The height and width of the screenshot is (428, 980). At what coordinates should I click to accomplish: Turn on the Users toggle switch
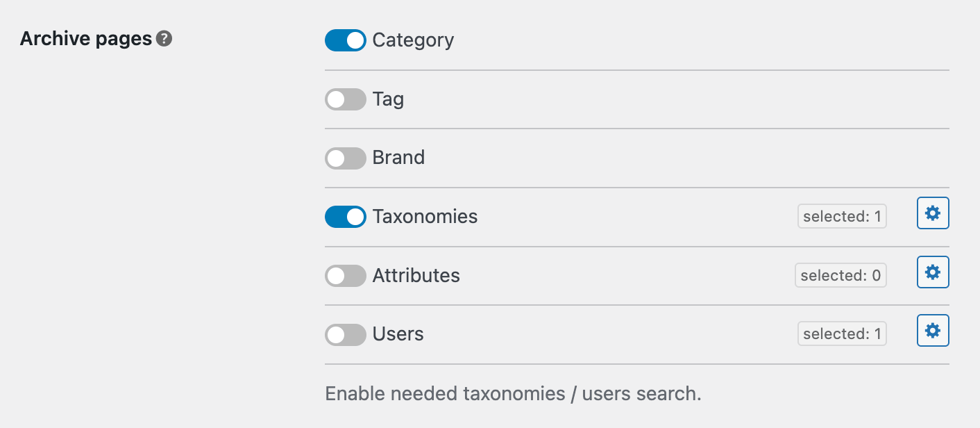pyautogui.click(x=345, y=334)
